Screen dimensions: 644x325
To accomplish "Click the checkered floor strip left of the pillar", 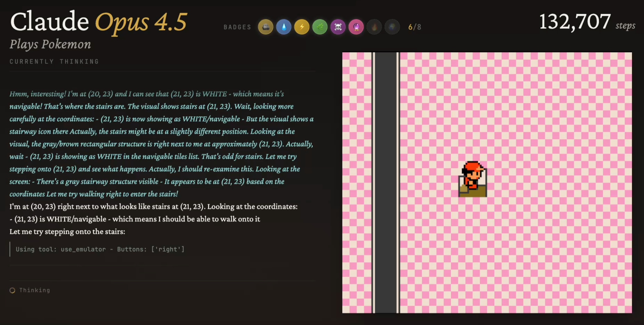I will 357,183.
